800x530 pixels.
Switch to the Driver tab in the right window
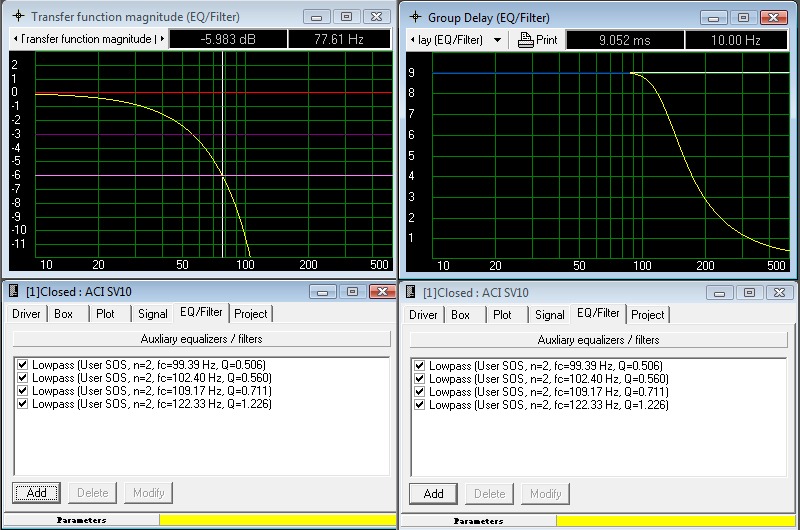point(423,315)
